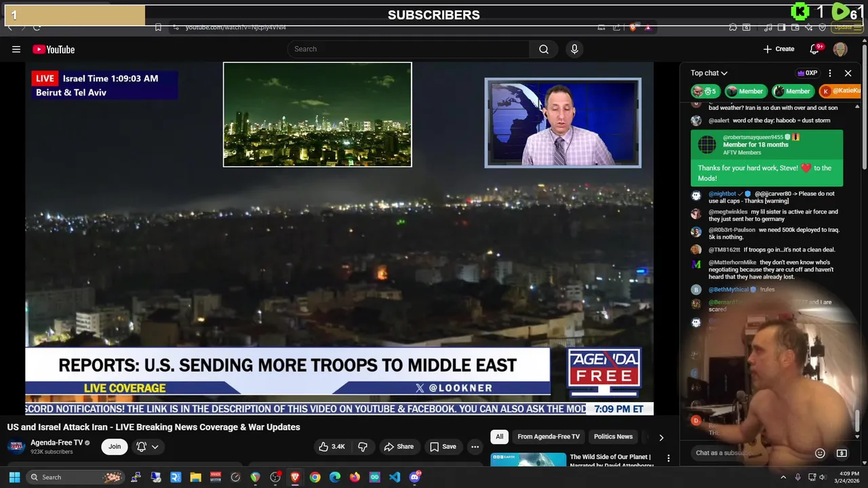Show more filter chips arrow

pos(661,438)
